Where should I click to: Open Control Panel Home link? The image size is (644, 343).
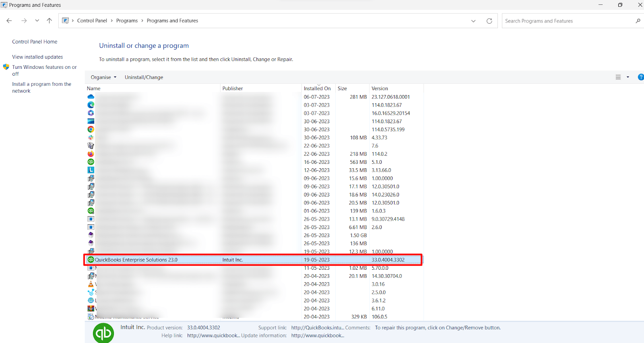tap(35, 41)
